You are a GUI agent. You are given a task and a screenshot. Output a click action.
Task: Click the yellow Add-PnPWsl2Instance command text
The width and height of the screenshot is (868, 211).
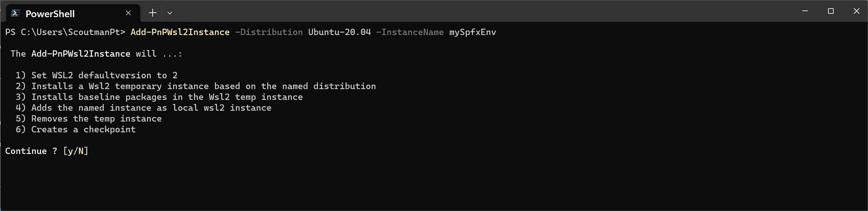coord(180,32)
